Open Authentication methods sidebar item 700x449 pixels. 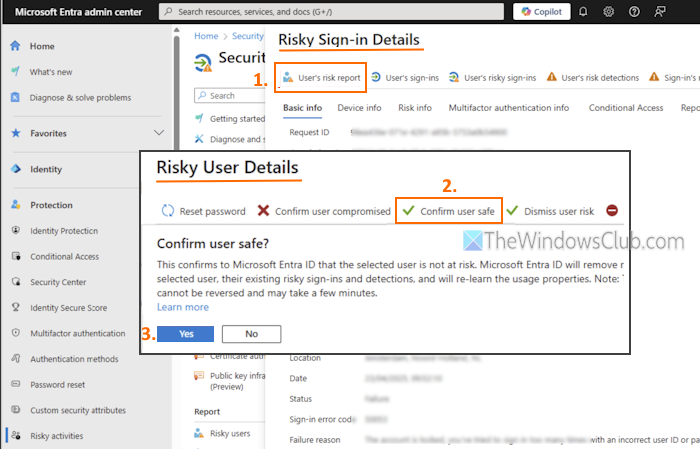pos(74,359)
